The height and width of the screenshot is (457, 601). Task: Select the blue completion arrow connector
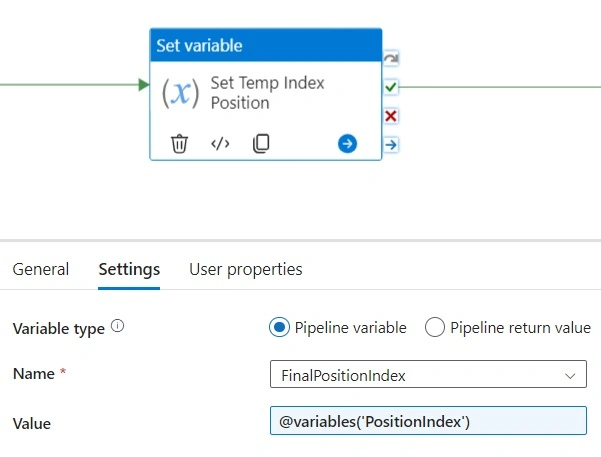(391, 145)
